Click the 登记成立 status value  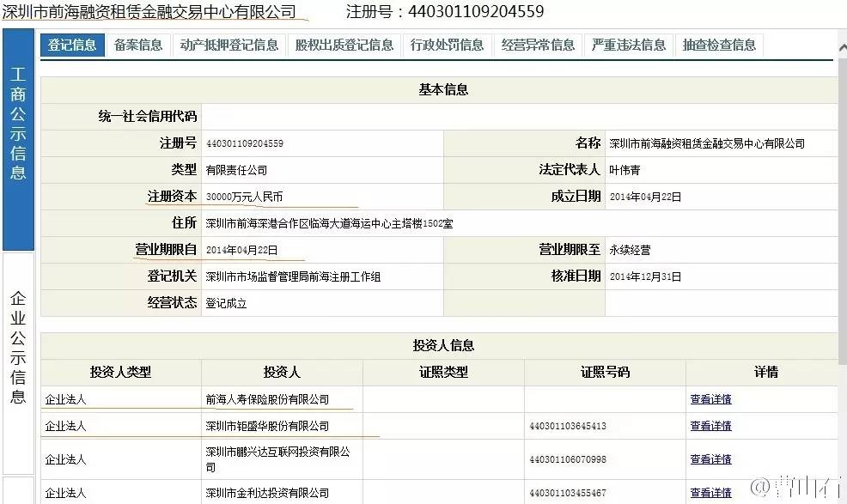(226, 303)
